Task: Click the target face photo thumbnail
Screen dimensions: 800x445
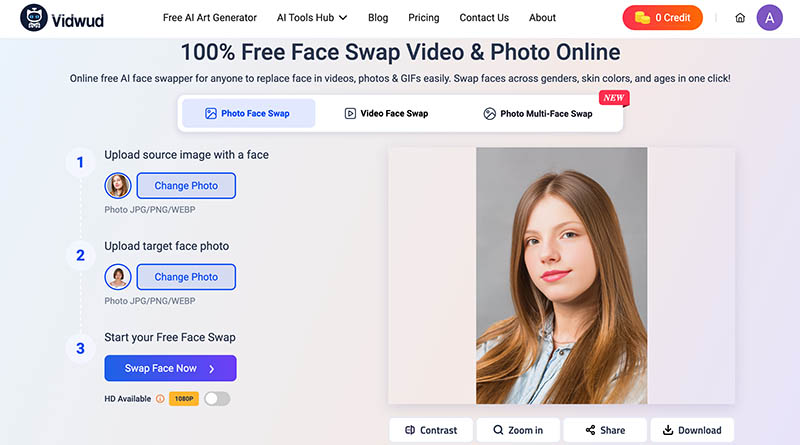Action: point(118,277)
